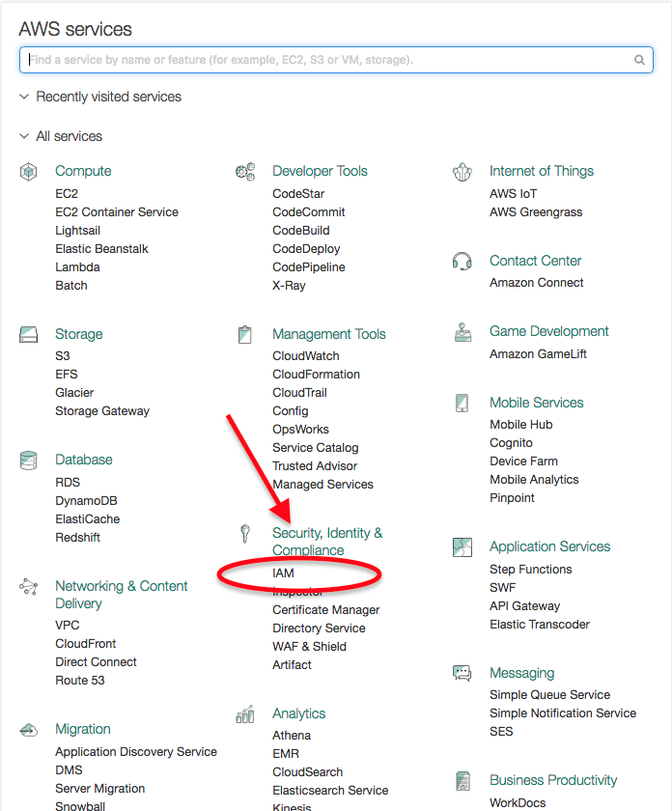Open Elasticsearch Service
672x811 pixels.
tap(330, 791)
